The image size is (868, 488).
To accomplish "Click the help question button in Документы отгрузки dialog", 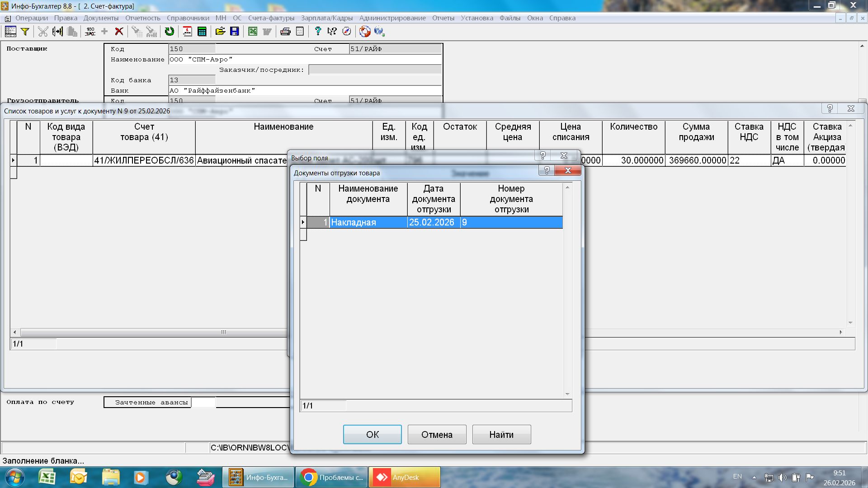I will [x=547, y=170].
